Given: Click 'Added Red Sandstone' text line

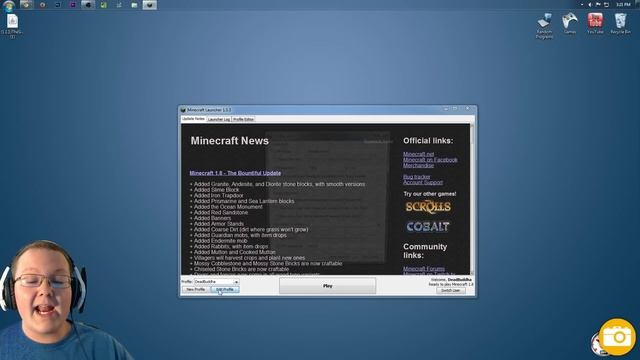Looking at the screenshot, I should 221,212.
